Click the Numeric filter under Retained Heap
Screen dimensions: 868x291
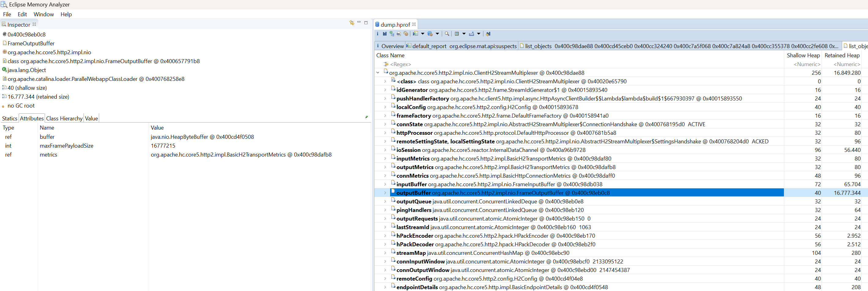coord(847,64)
